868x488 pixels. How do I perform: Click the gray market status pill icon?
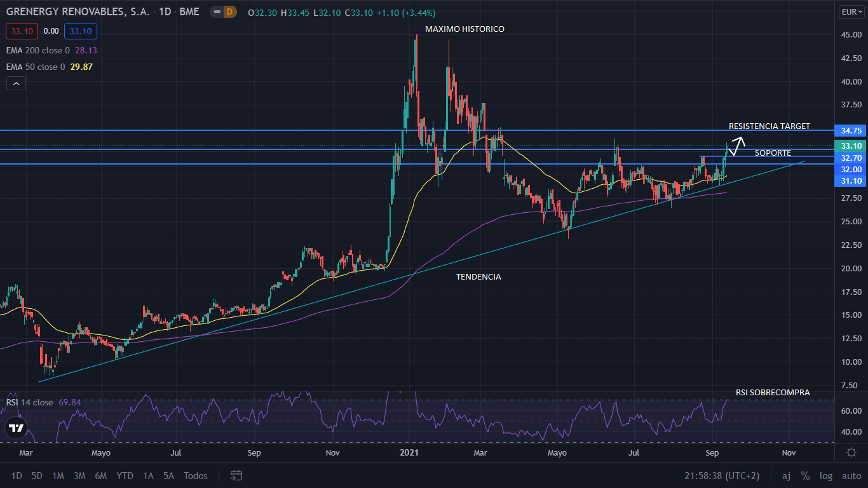(217, 12)
